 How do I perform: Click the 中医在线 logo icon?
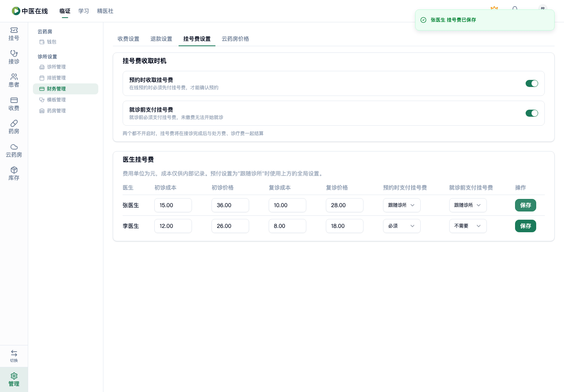pyautogui.click(x=16, y=11)
